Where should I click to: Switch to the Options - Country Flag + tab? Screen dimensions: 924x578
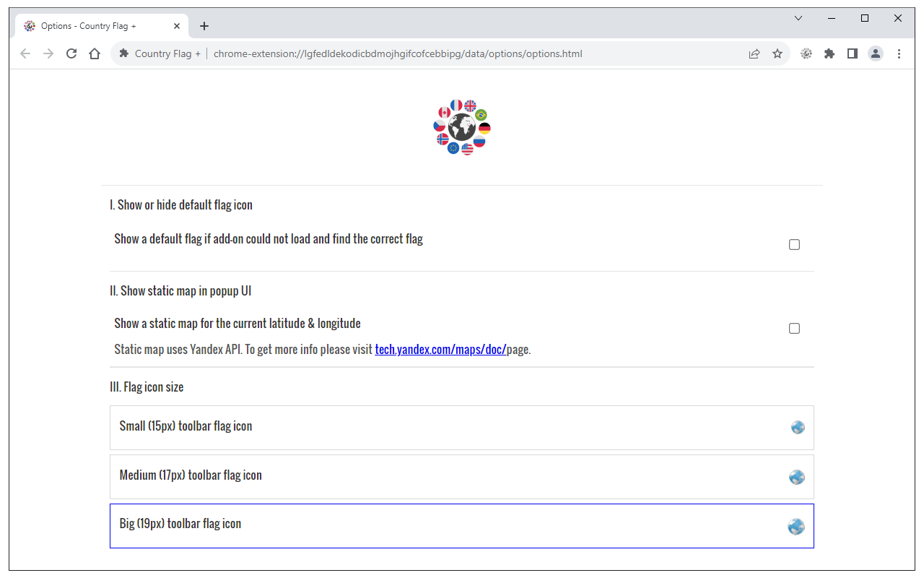[94, 26]
